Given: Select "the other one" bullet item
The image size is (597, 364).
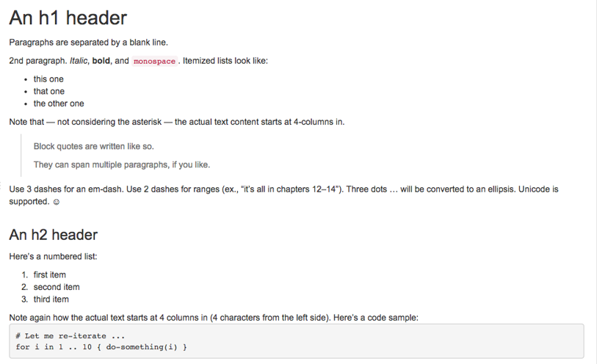Looking at the screenshot, I should click(x=59, y=103).
